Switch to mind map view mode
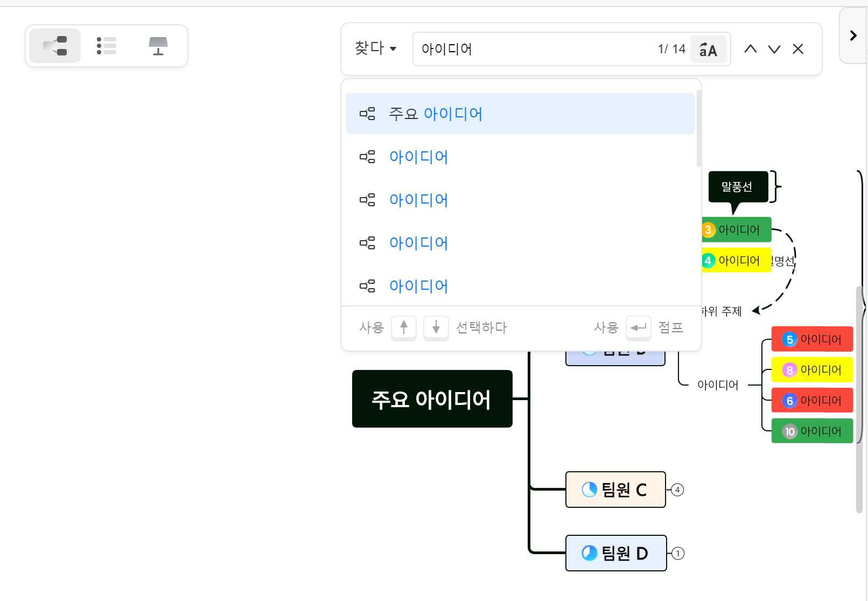The image size is (868, 601). click(55, 46)
